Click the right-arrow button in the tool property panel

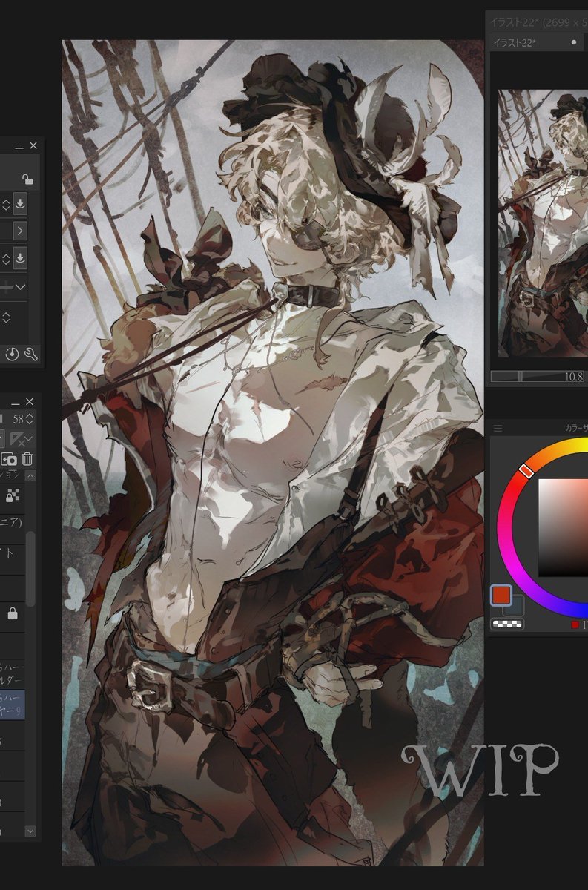[20, 231]
